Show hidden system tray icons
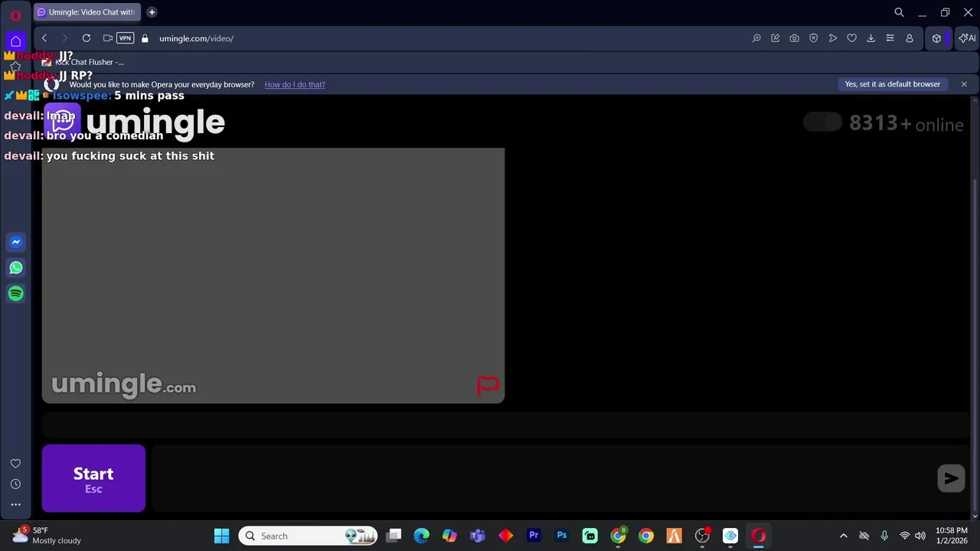 tap(844, 536)
